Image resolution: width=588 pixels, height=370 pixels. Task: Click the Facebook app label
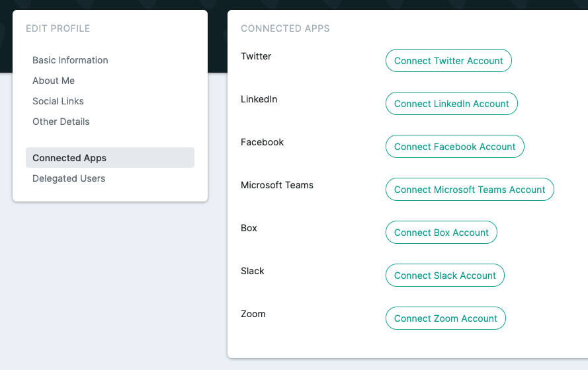coord(262,142)
